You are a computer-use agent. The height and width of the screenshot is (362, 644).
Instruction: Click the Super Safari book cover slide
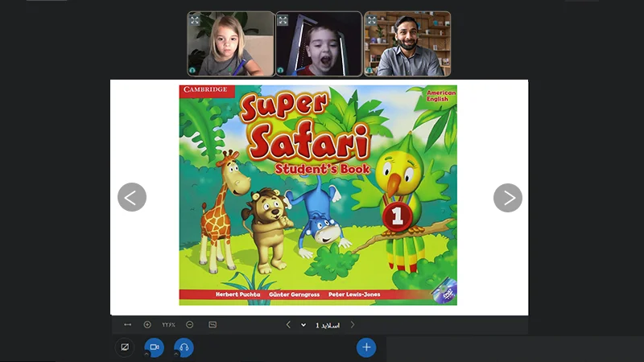click(x=318, y=195)
